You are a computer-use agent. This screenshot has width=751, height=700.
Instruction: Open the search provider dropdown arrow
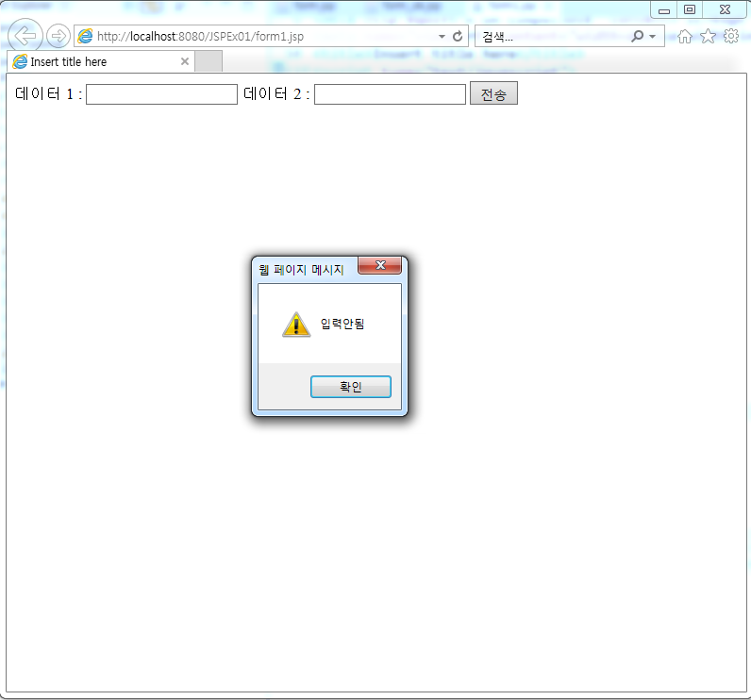point(652,37)
